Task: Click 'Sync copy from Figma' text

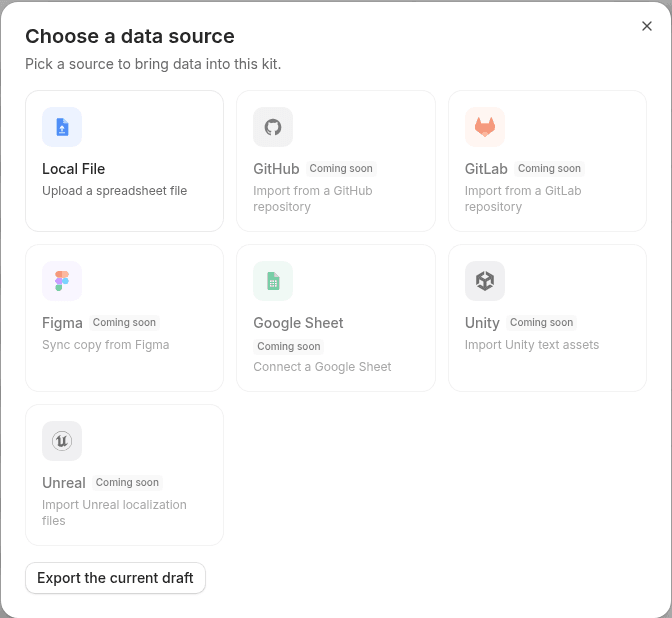Action: (x=105, y=345)
